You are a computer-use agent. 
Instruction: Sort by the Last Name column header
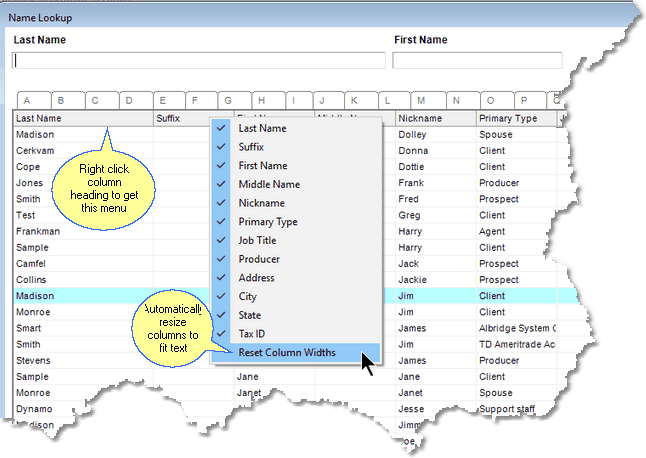click(83, 118)
